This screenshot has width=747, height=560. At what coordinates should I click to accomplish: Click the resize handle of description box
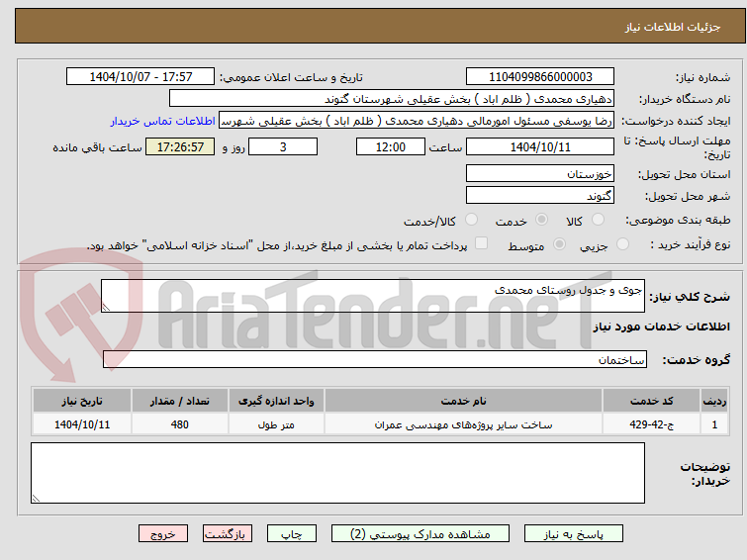click(x=106, y=308)
